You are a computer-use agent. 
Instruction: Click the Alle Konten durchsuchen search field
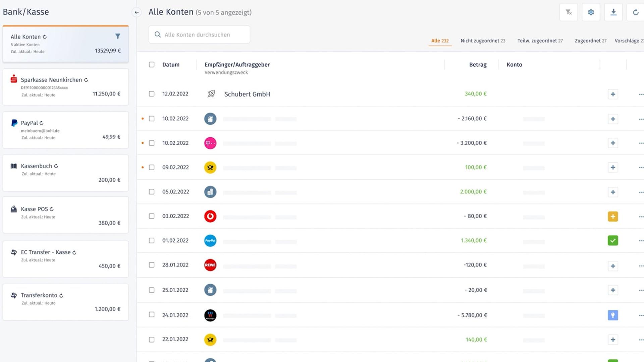[x=199, y=35]
